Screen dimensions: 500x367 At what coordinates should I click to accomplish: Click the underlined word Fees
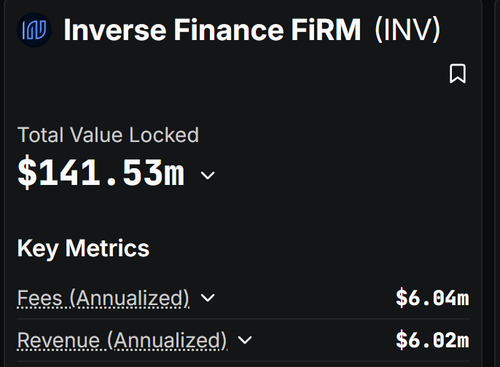pyautogui.click(x=40, y=298)
